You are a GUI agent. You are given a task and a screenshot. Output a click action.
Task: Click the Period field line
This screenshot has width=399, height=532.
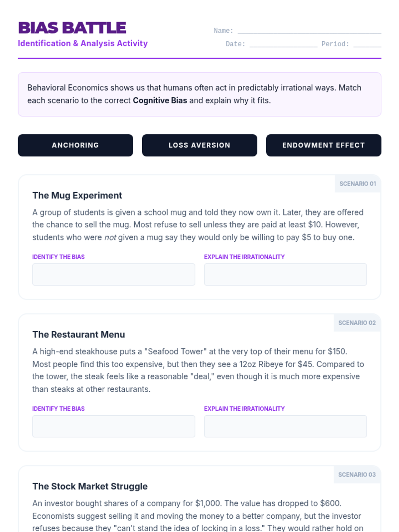(367, 44)
